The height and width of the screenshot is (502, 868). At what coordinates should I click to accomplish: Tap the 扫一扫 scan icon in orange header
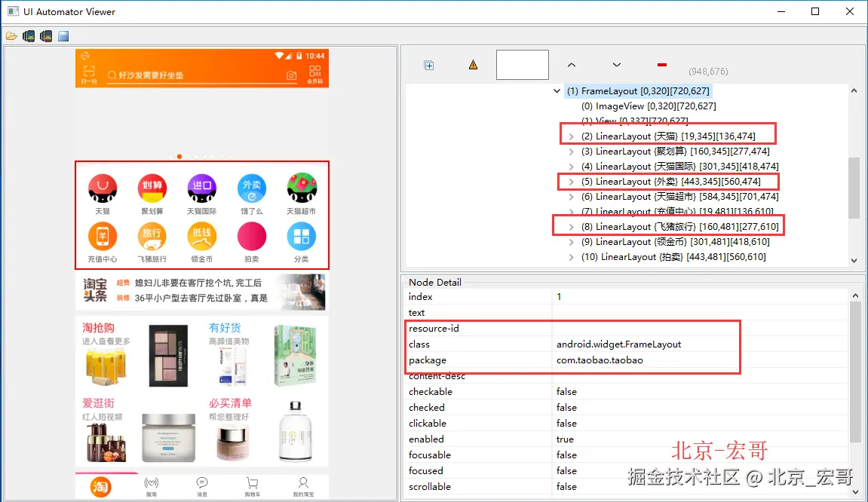pos(88,74)
